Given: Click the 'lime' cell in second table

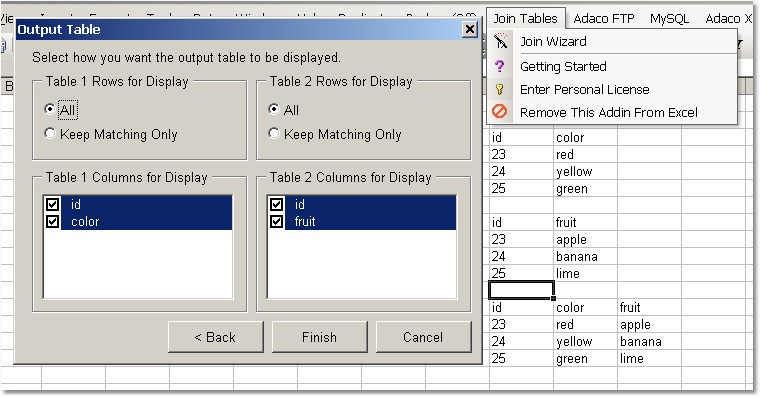Looking at the screenshot, I should click(x=586, y=273).
